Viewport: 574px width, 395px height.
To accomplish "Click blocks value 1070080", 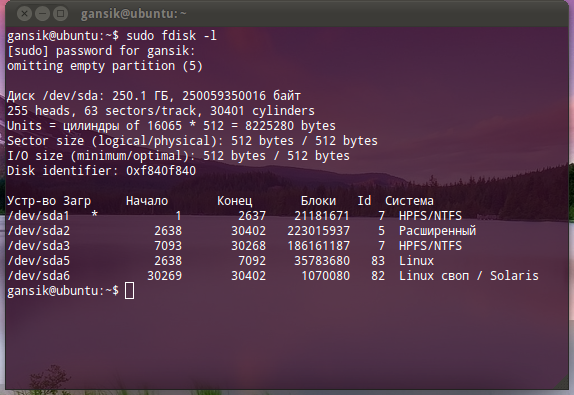I will click(x=325, y=276).
